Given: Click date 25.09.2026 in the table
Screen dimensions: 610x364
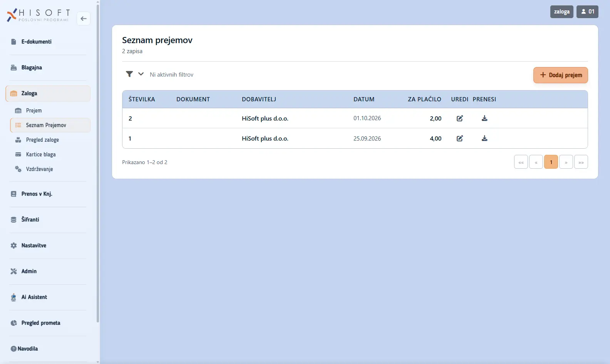Looking at the screenshot, I should tap(367, 139).
